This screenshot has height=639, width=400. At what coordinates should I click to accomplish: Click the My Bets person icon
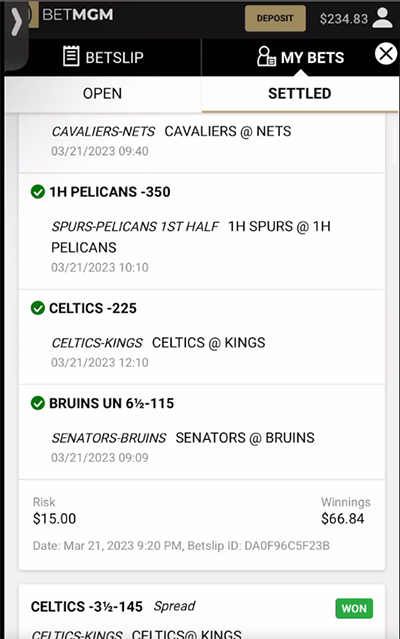click(x=266, y=56)
